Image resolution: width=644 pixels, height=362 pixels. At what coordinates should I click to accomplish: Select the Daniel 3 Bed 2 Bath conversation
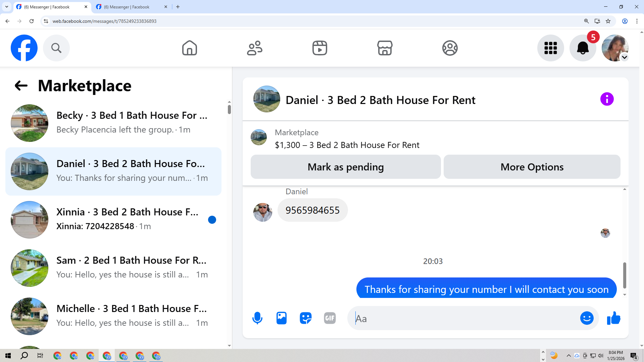113,171
